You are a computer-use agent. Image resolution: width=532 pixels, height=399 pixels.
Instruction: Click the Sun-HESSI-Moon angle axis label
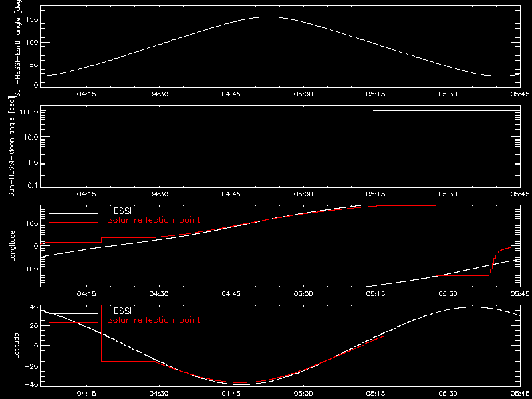click(13, 146)
